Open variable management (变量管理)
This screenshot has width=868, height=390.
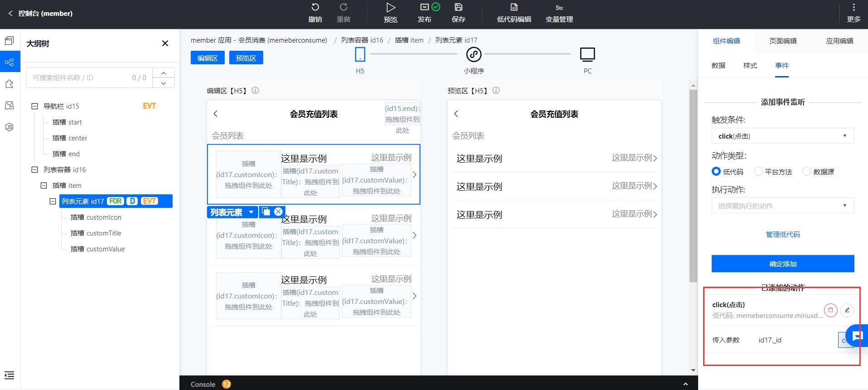coord(559,13)
